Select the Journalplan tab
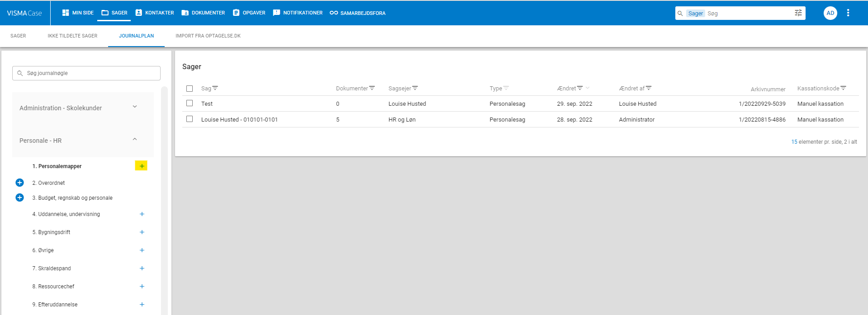Screen dimensions: 868x315 pos(136,36)
